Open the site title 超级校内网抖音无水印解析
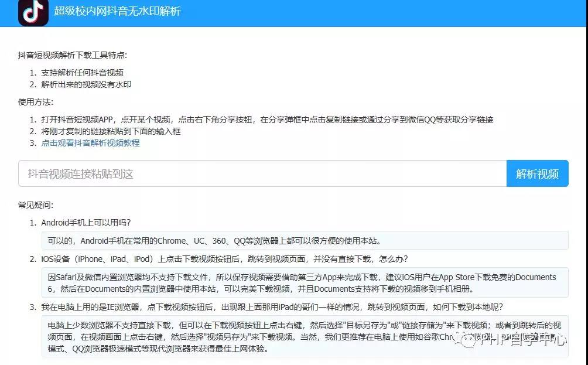588x365 pixels. tap(117, 11)
